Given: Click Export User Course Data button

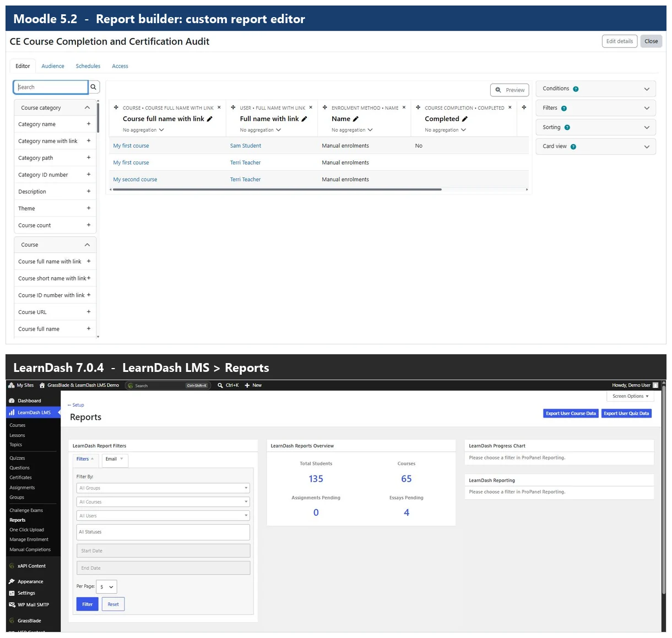Looking at the screenshot, I should tap(571, 413).
